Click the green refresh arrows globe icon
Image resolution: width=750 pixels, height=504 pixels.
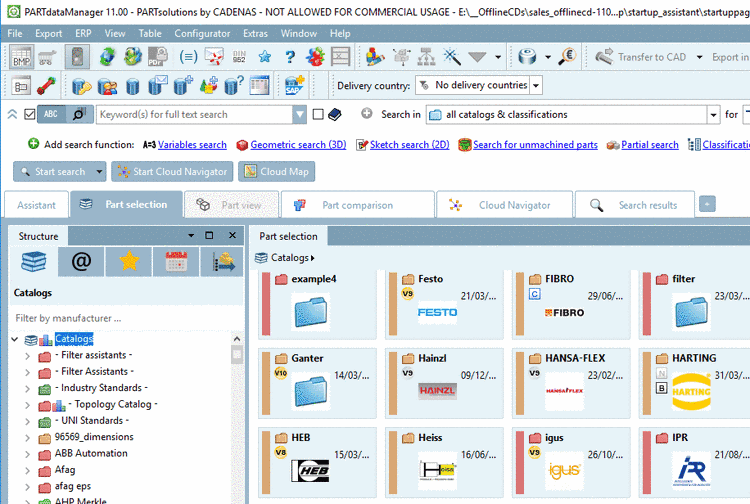tap(107, 57)
